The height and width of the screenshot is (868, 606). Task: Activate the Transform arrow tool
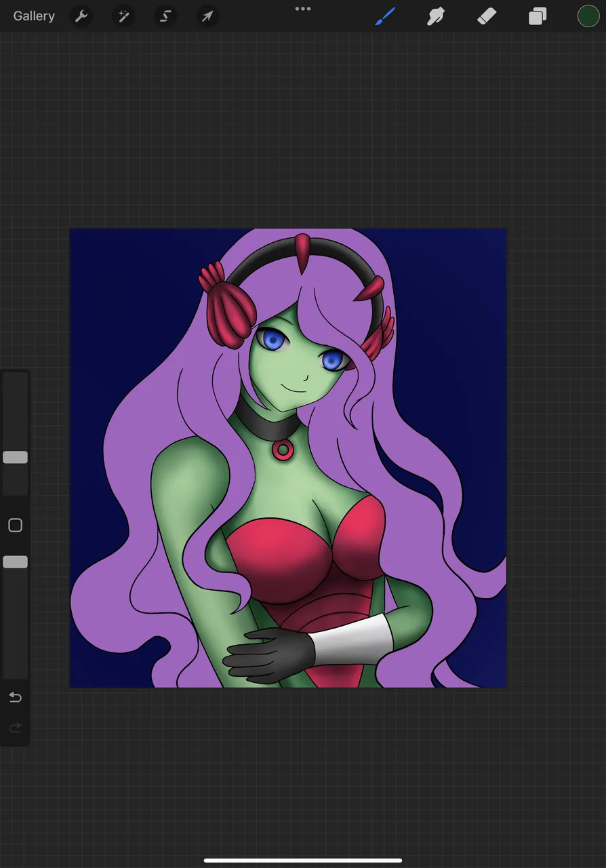[207, 16]
